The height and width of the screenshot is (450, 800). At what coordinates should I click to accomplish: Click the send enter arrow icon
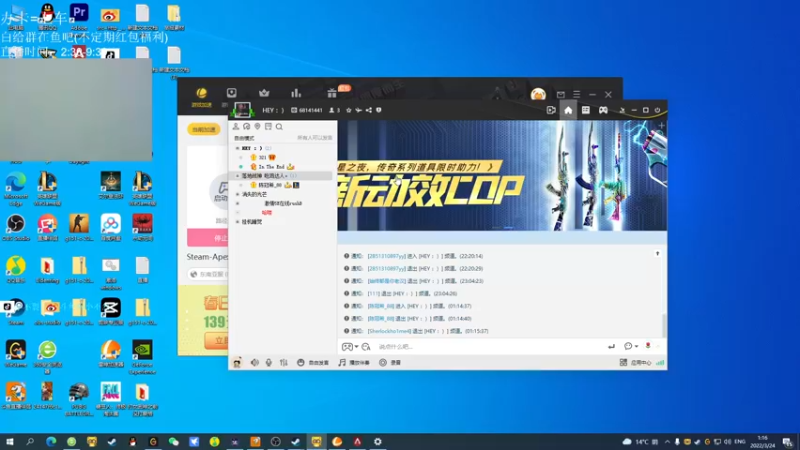[x=611, y=347]
